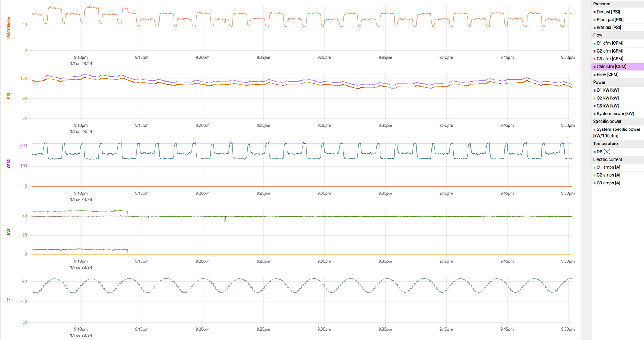Click the Power group header
The width and height of the screenshot is (644, 340).
click(618, 82)
